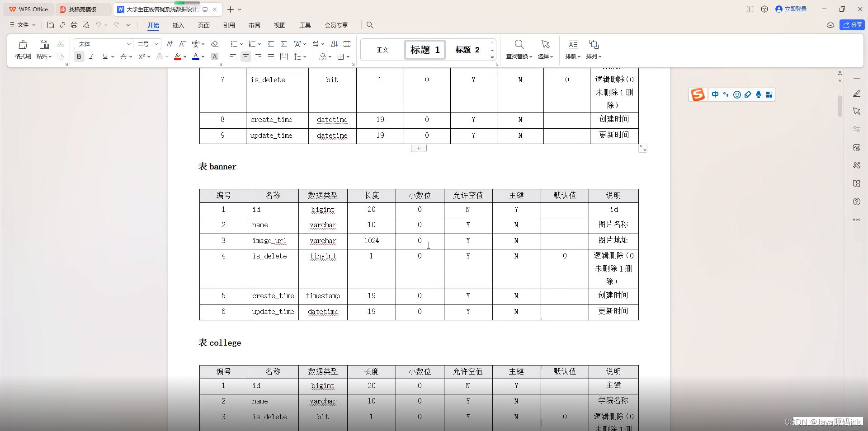
Task: Toggle strikethrough formatting
Action: point(123,56)
